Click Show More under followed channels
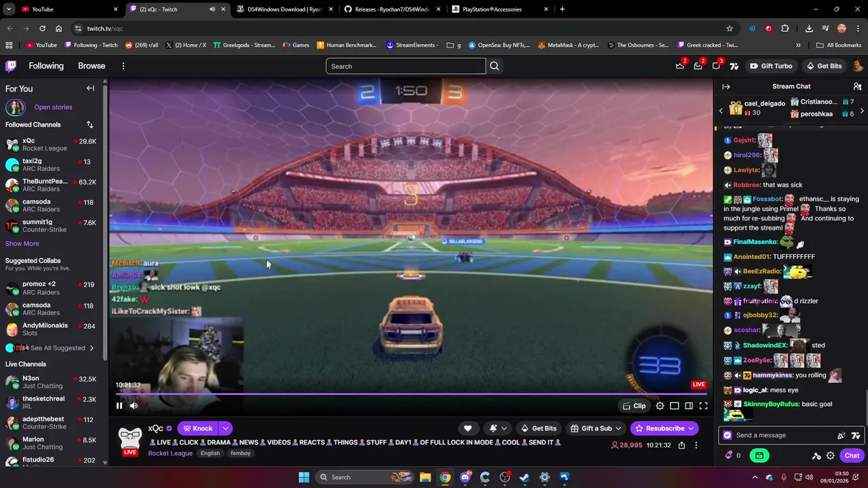 coord(22,243)
